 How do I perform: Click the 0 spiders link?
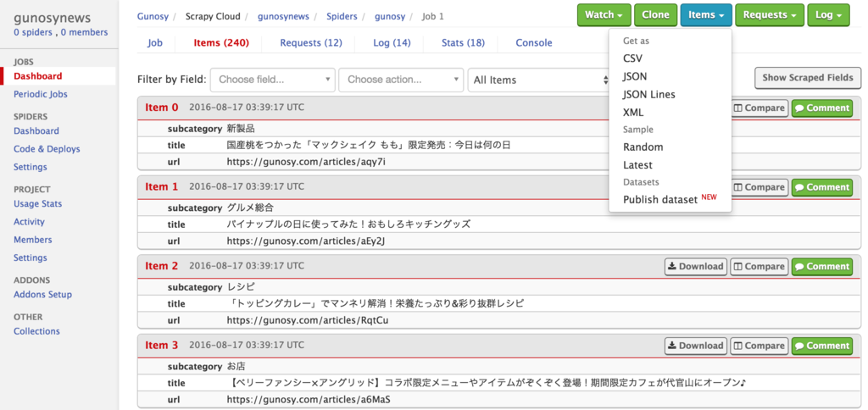pos(33,32)
